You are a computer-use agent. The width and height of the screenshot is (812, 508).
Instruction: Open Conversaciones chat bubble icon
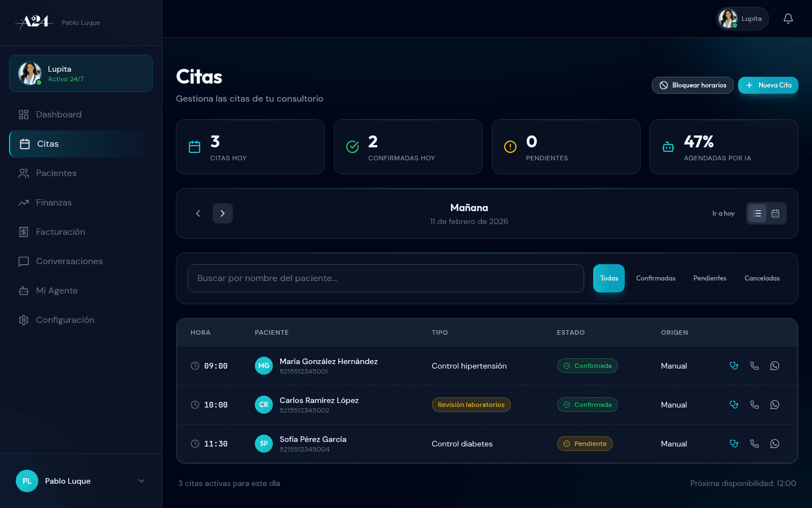pyautogui.click(x=23, y=261)
